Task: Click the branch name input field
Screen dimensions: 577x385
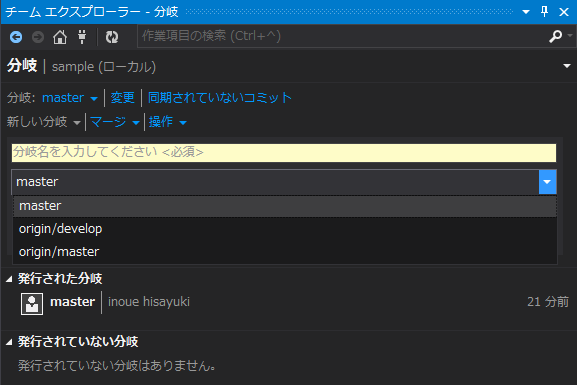Action: 284,153
